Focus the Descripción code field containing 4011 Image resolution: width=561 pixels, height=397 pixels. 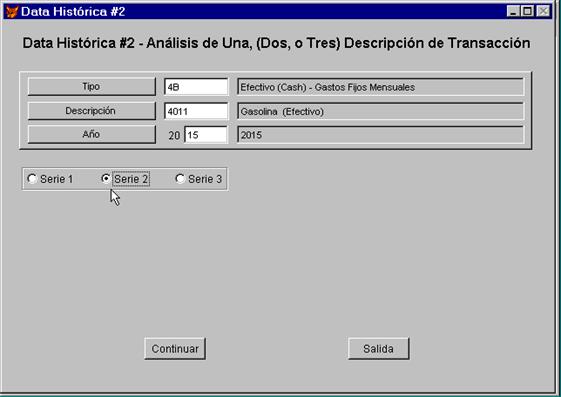196,111
